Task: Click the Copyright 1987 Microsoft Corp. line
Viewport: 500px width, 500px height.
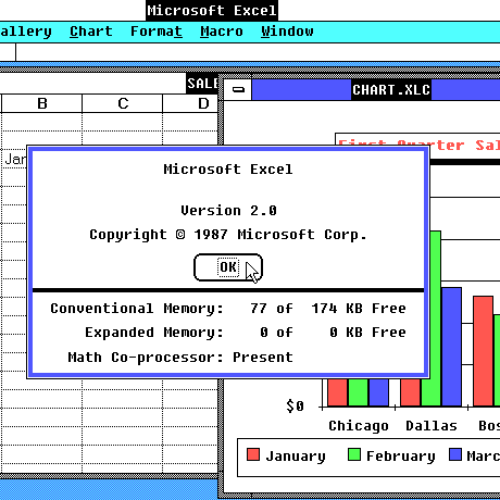Action: click(x=228, y=235)
